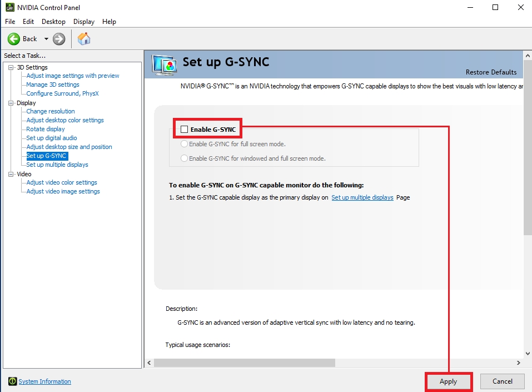This screenshot has height=392, width=532.
Task: Open Change resolution in the task tree
Action: point(51,111)
